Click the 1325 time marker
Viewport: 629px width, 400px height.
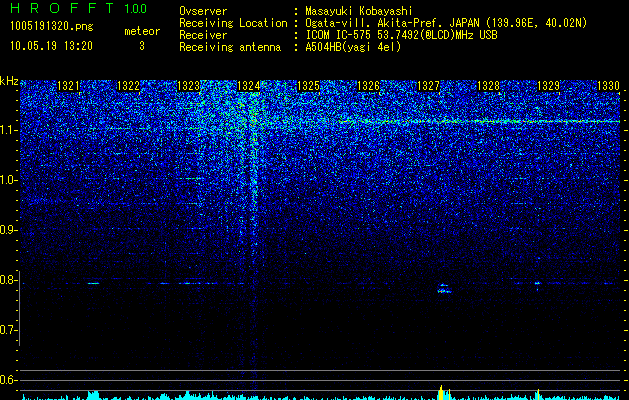[308, 86]
